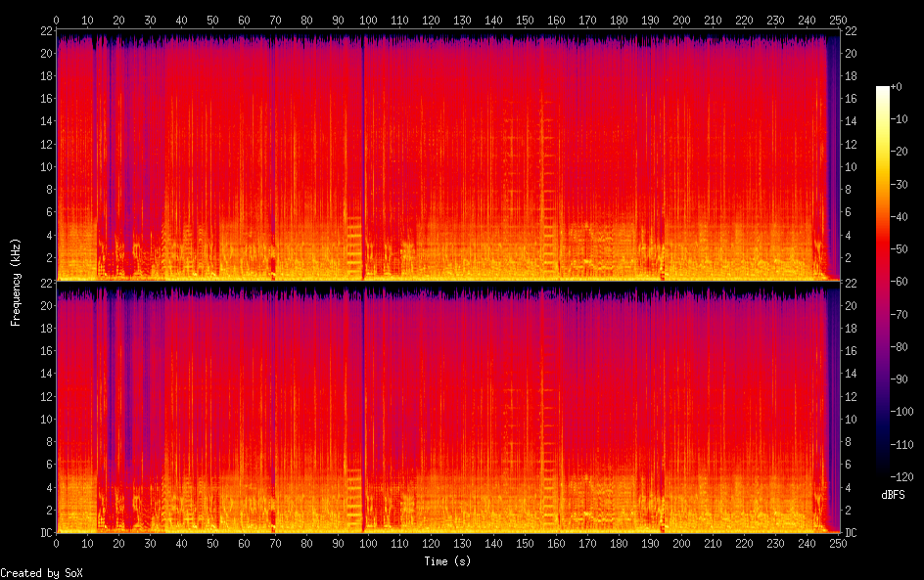Click the '-70' value on the dBFS scale
Image resolution: width=924 pixels, height=580 pixels.
pyautogui.click(x=899, y=314)
